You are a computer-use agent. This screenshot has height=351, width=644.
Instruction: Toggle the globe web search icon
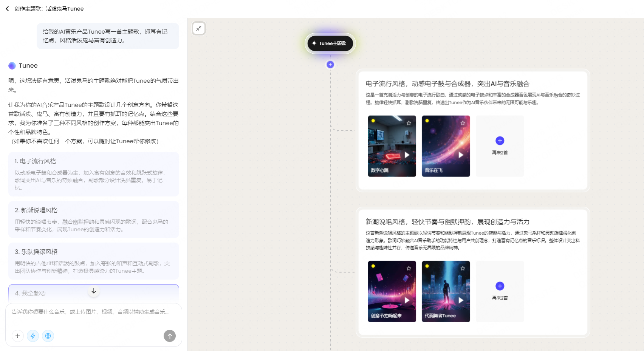coord(48,336)
